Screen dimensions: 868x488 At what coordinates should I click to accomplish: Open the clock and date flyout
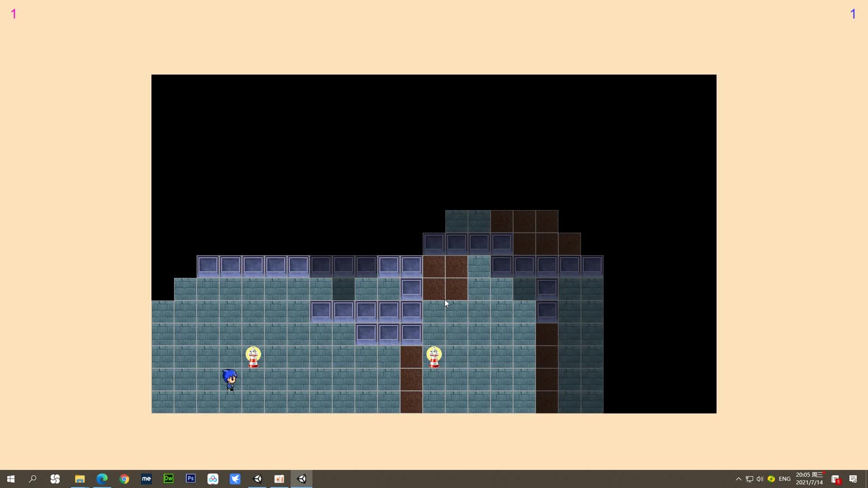[x=809, y=479]
